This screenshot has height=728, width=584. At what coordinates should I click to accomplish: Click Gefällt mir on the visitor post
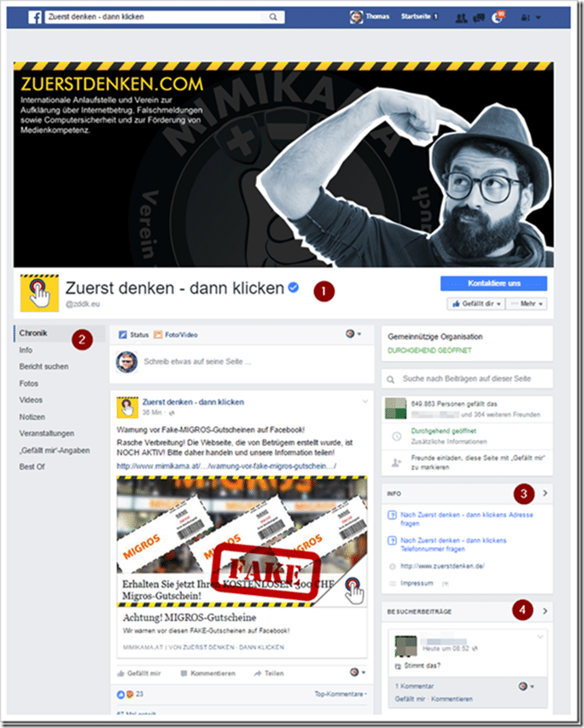click(x=410, y=699)
